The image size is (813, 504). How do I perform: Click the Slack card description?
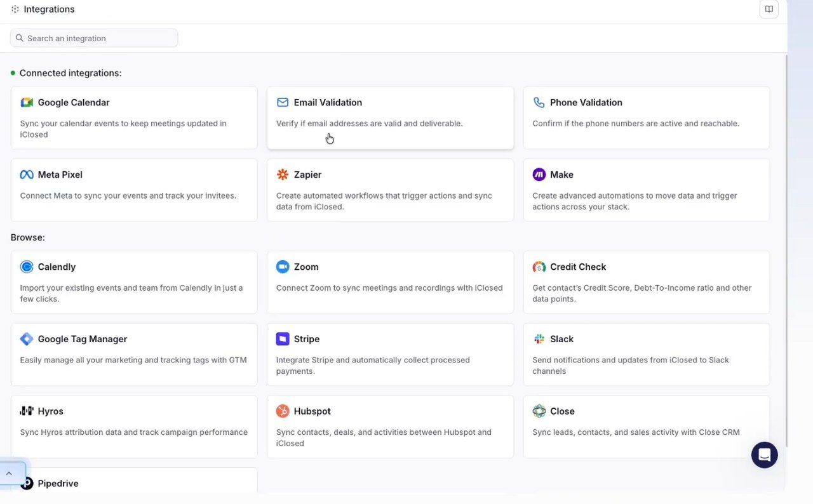(631, 366)
